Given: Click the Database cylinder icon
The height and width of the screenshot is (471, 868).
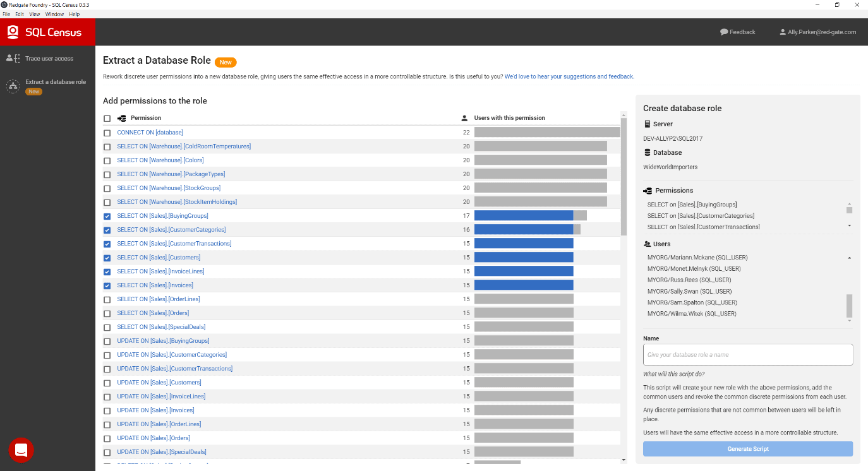Looking at the screenshot, I should point(647,152).
